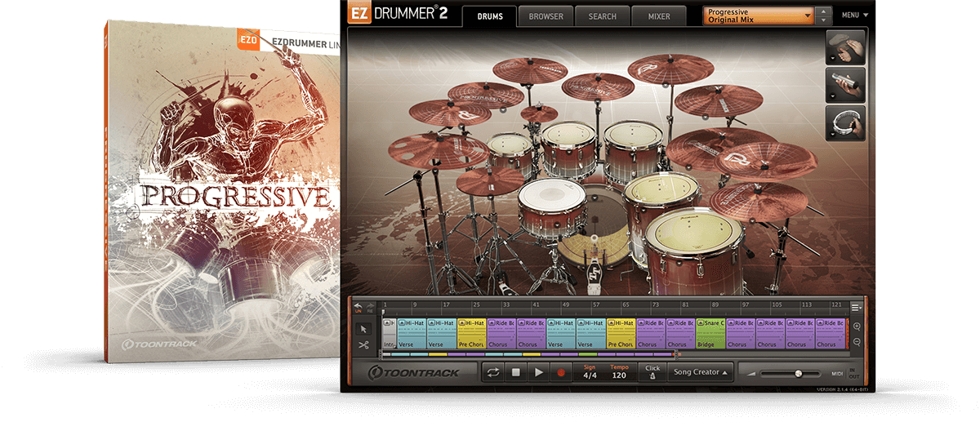Open dropdown arrow on claps slot
The height and width of the screenshot is (422, 980).
tap(831, 60)
